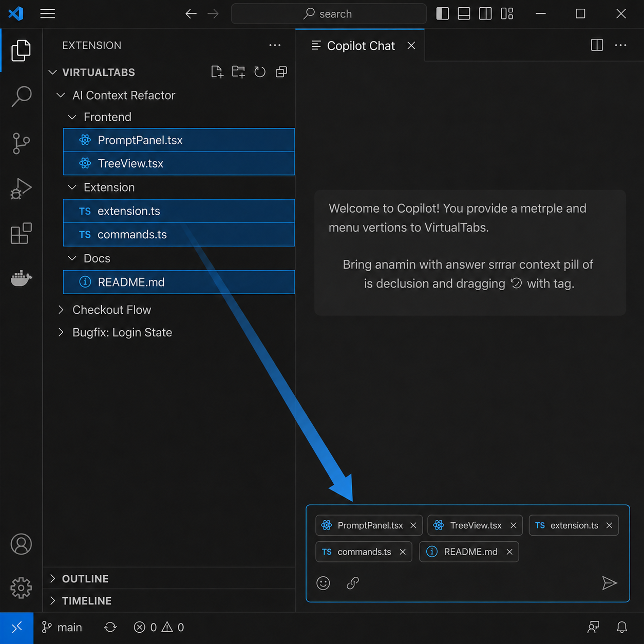644x644 pixels.
Task: Open editor more actions ellipsis
Action: [620, 45]
